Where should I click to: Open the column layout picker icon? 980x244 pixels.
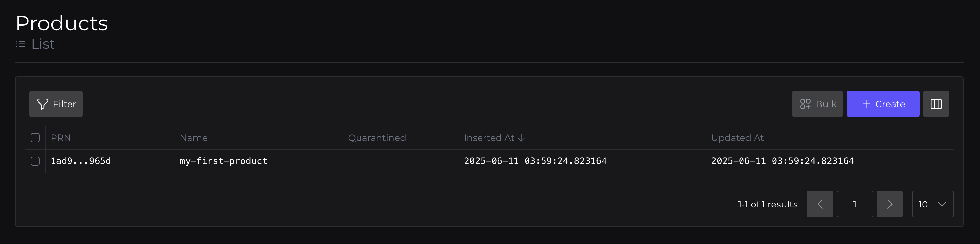click(936, 104)
